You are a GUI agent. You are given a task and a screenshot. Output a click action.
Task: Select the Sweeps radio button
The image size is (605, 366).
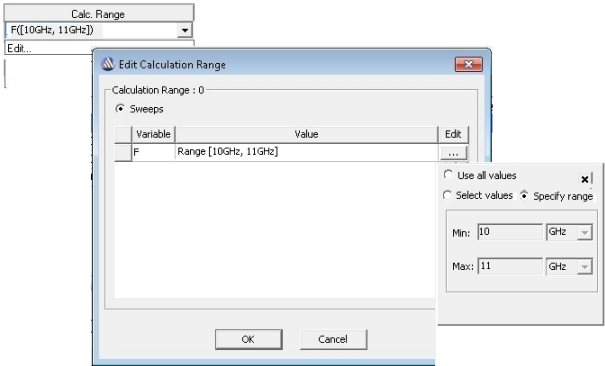pyautogui.click(x=120, y=109)
